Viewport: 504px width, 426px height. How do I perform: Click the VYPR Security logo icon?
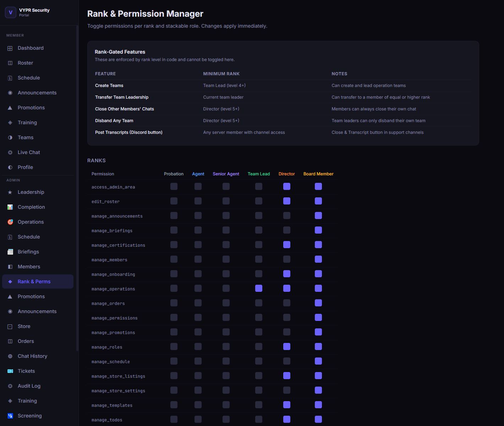tap(10, 12)
